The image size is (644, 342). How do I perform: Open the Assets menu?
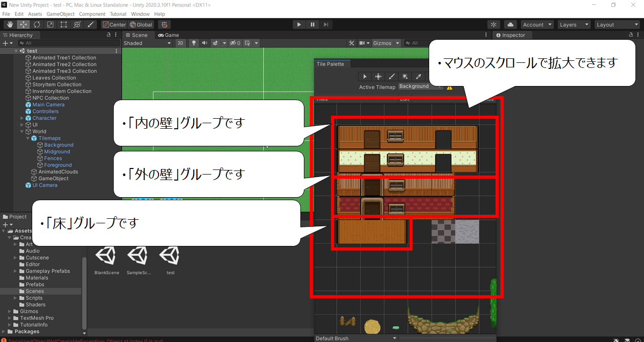(35, 14)
